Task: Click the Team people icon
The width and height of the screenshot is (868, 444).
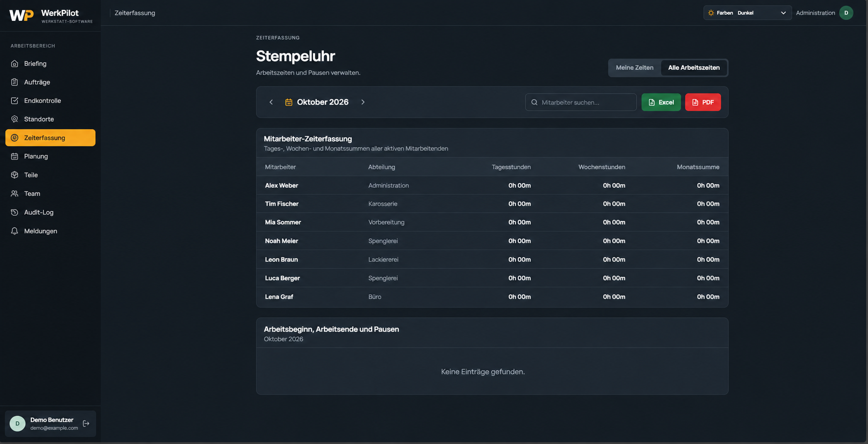Action: pos(14,194)
